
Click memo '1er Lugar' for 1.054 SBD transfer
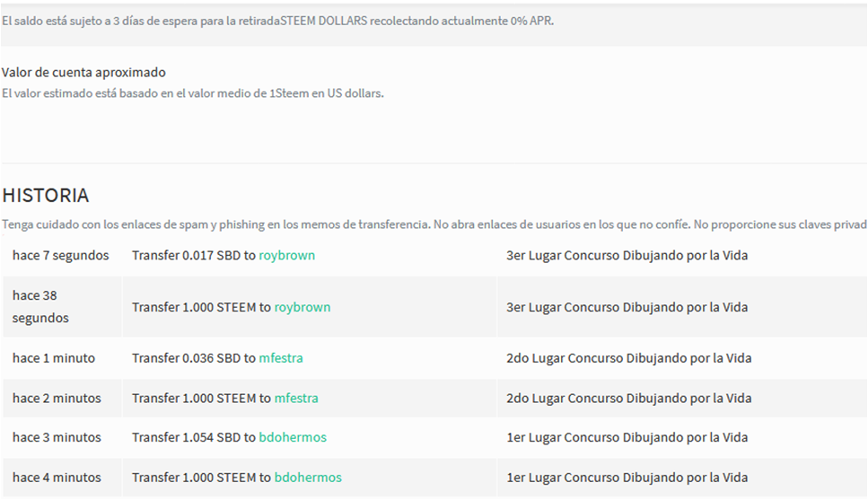coord(627,437)
